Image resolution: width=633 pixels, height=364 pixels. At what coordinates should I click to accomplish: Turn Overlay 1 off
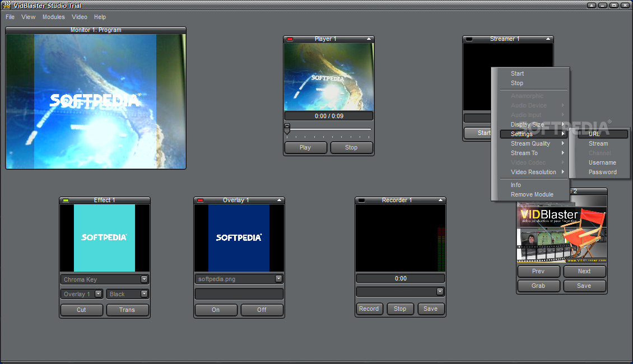[x=262, y=310]
